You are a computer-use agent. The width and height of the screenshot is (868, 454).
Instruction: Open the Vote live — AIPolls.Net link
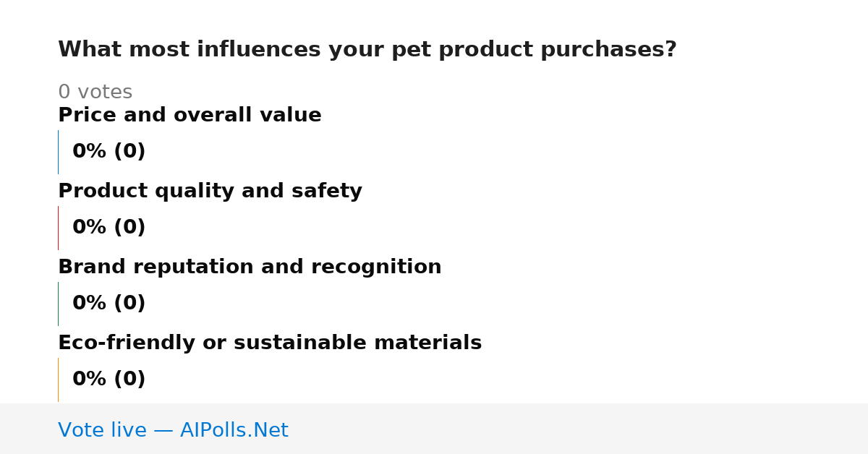173,430
